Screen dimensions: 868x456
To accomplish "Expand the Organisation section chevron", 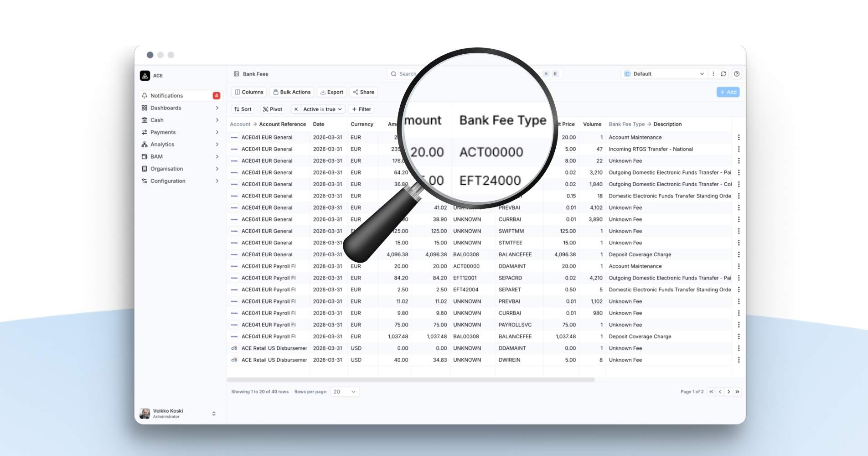I will click(x=217, y=169).
